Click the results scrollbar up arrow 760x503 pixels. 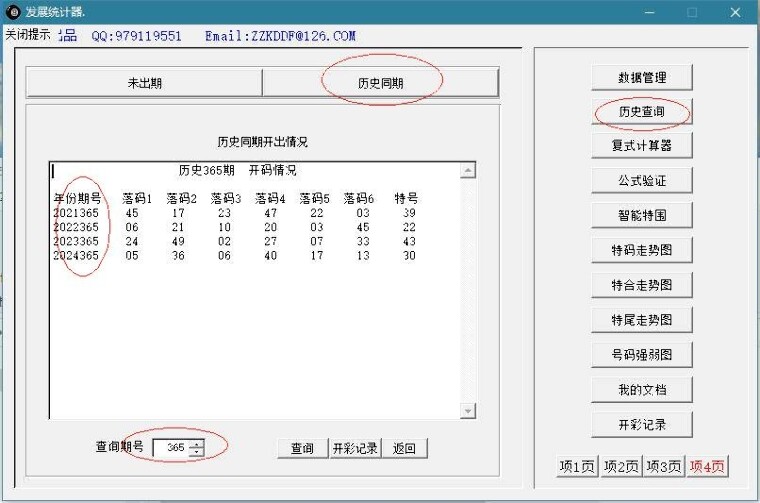pyautogui.click(x=468, y=170)
